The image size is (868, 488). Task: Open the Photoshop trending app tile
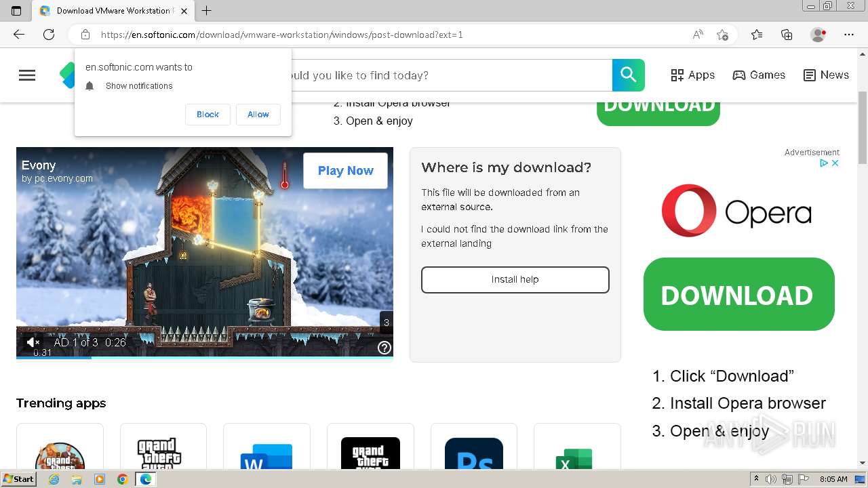coord(474,447)
